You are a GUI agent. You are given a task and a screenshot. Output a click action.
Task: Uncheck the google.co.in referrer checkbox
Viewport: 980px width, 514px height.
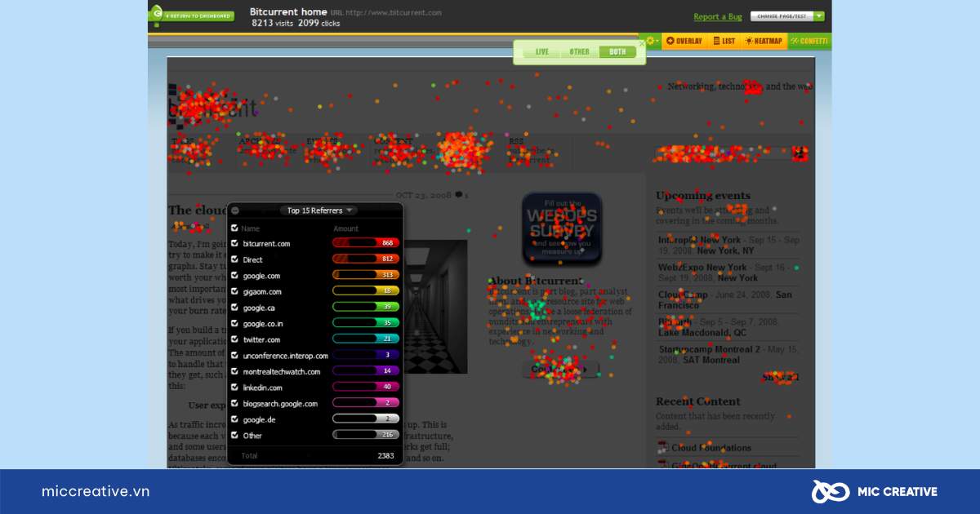(235, 323)
